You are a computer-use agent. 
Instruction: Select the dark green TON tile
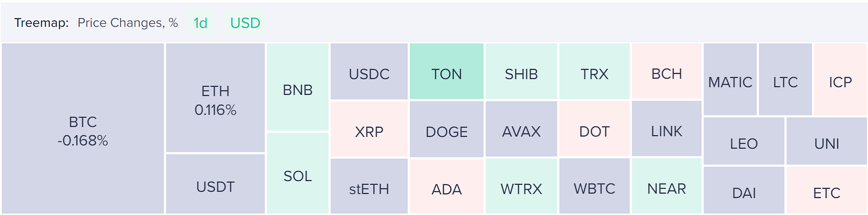(447, 71)
